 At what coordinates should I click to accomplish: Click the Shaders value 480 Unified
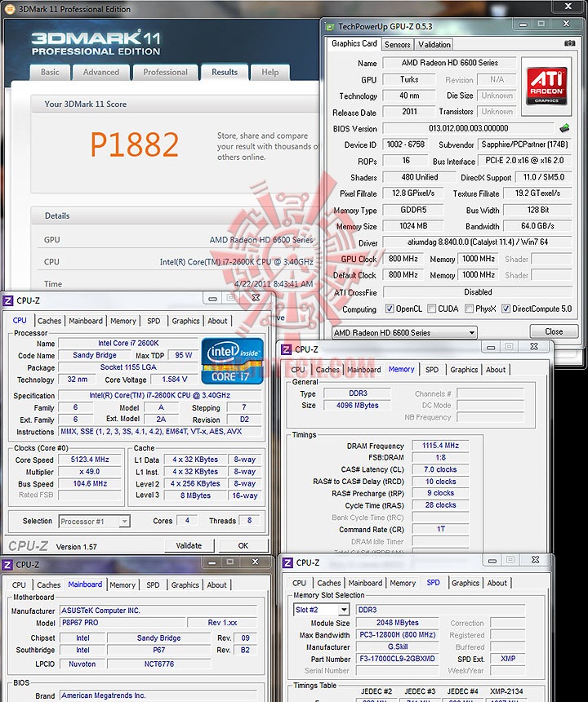tap(419, 177)
